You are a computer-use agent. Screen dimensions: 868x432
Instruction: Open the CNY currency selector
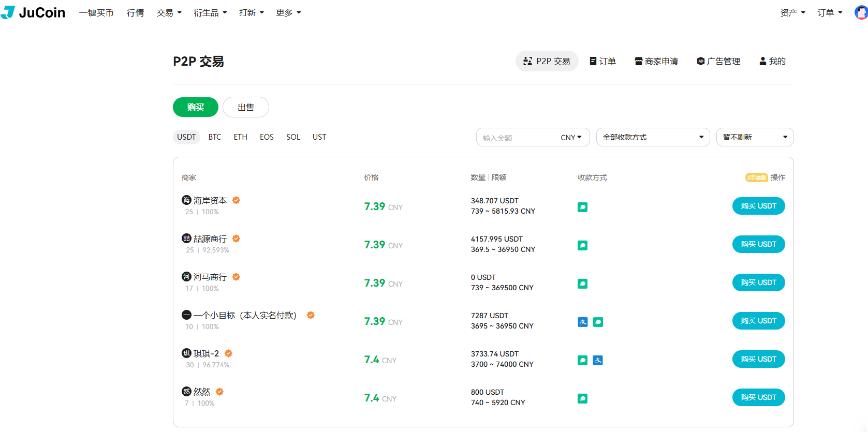point(571,138)
